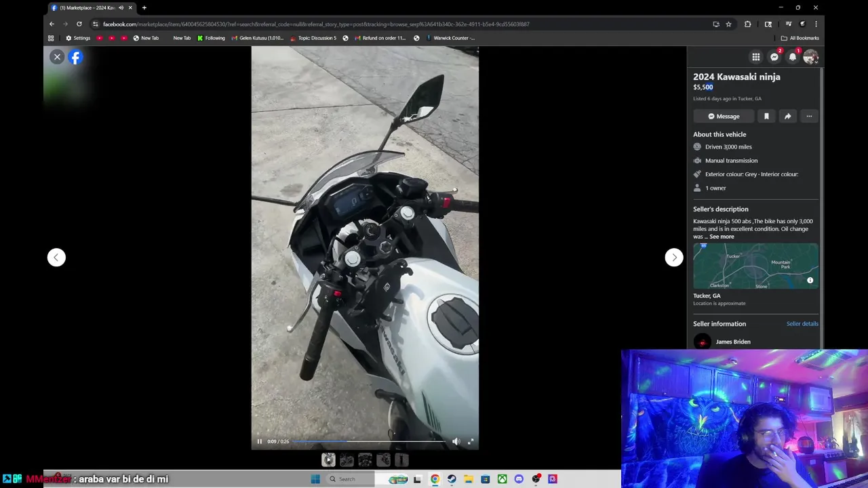Image resolution: width=868 pixels, height=488 pixels.
Task: Open All Bookmarks folder
Action: (x=800, y=38)
